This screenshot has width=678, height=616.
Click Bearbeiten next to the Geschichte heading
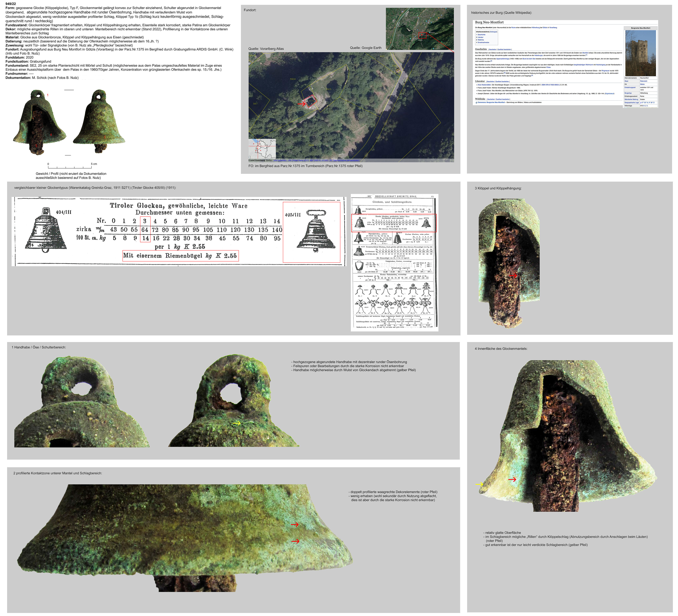pos(493,49)
